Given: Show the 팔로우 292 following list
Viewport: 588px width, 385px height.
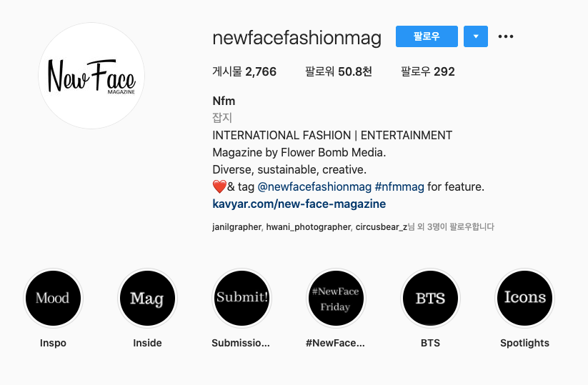Looking at the screenshot, I should (x=427, y=71).
